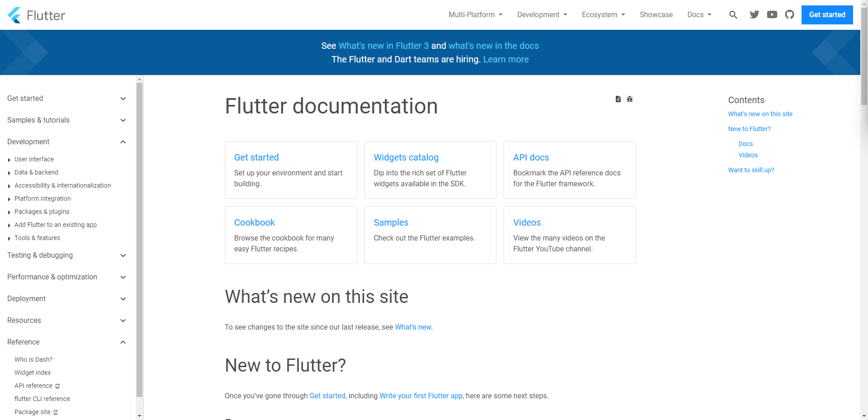Jump to What's new on this site in Contents
This screenshot has height=420, width=868.
[x=760, y=114]
